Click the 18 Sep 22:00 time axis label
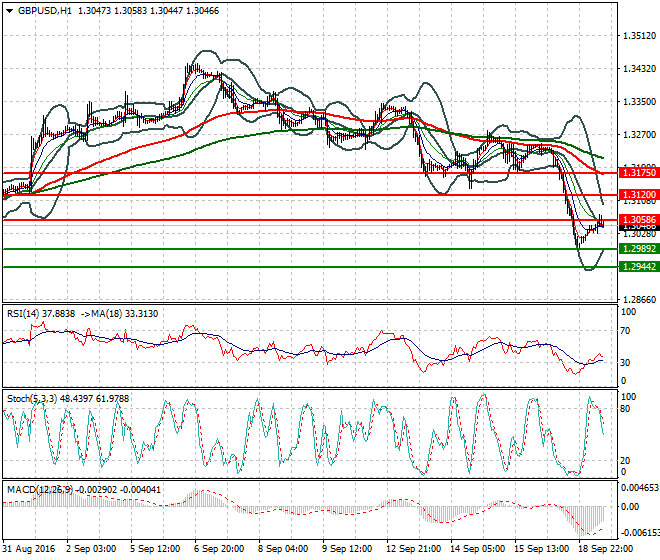Viewport: 660px width, 560px height. point(605,549)
